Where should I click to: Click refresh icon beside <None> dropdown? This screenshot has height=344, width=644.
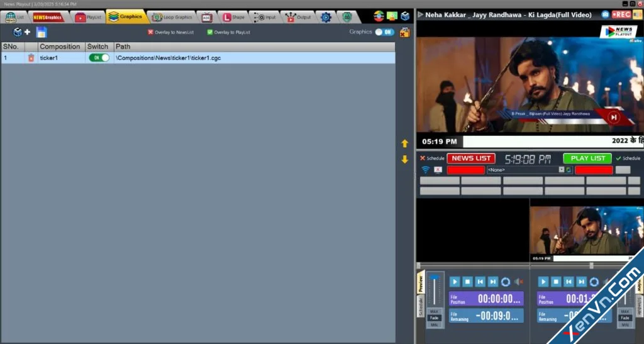pyautogui.click(x=569, y=170)
